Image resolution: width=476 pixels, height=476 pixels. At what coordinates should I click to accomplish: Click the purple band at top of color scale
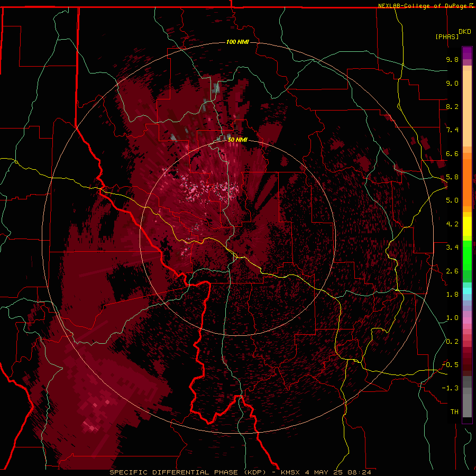tap(467, 53)
